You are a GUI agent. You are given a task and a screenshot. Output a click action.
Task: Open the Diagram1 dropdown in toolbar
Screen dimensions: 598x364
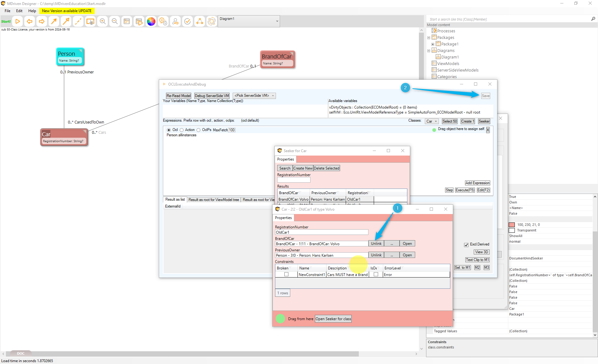277,21
